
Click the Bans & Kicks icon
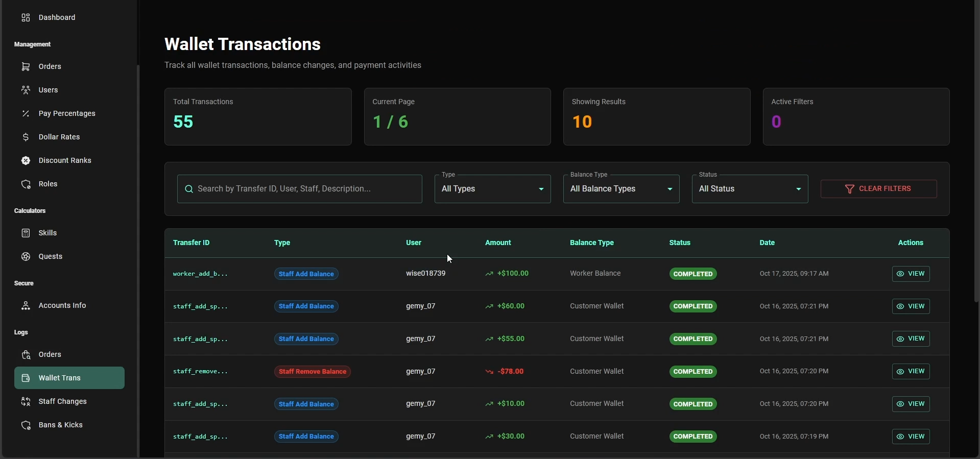26,425
